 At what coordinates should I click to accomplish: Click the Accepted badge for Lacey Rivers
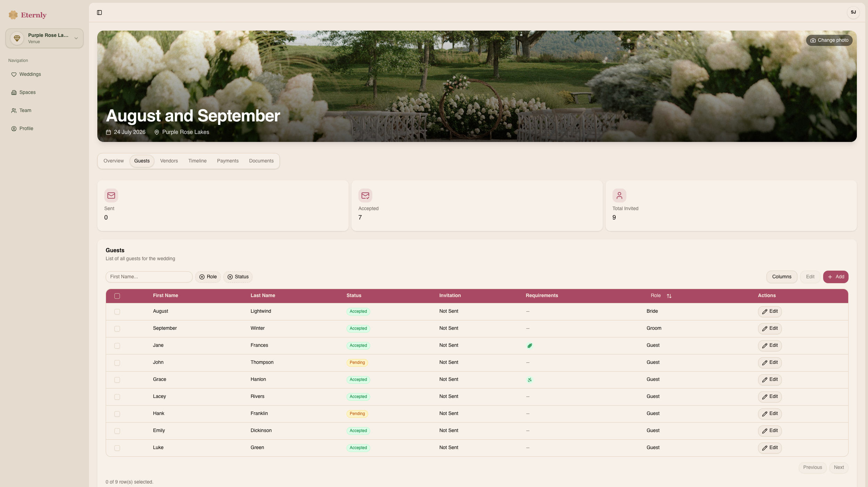(358, 397)
